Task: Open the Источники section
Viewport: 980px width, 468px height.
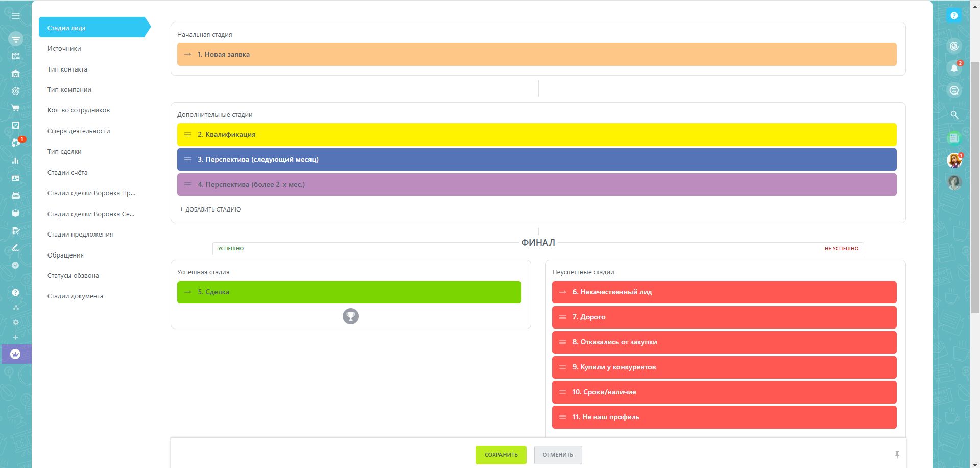Action: (x=64, y=49)
